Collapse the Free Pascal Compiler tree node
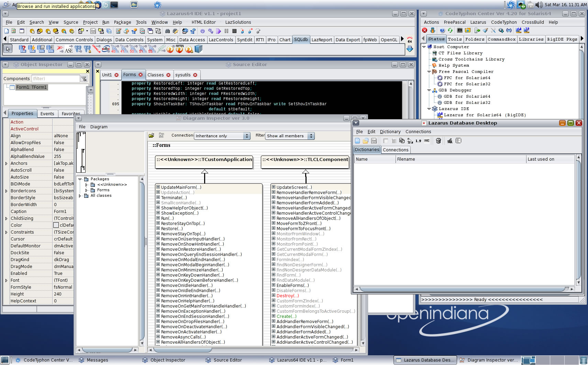 tap(429, 72)
